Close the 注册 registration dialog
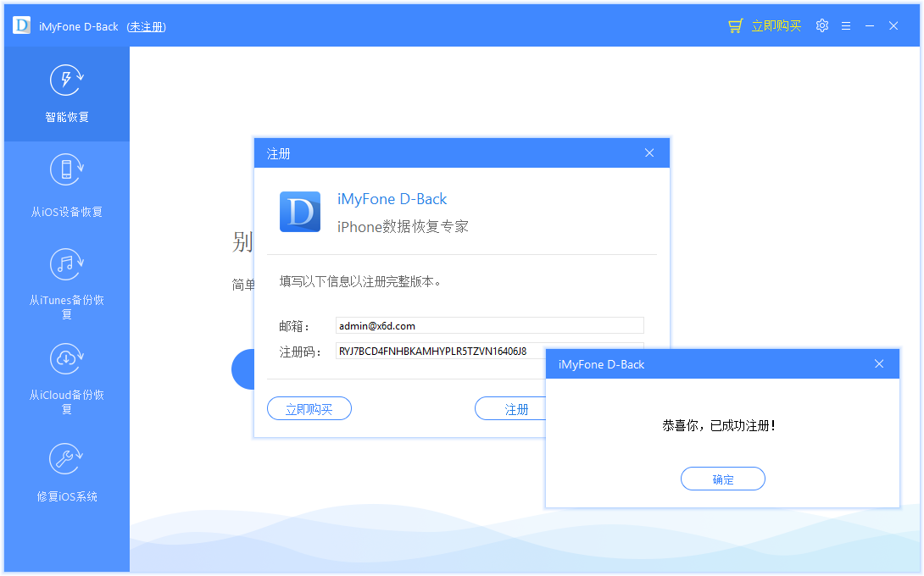924x576 pixels. (649, 153)
